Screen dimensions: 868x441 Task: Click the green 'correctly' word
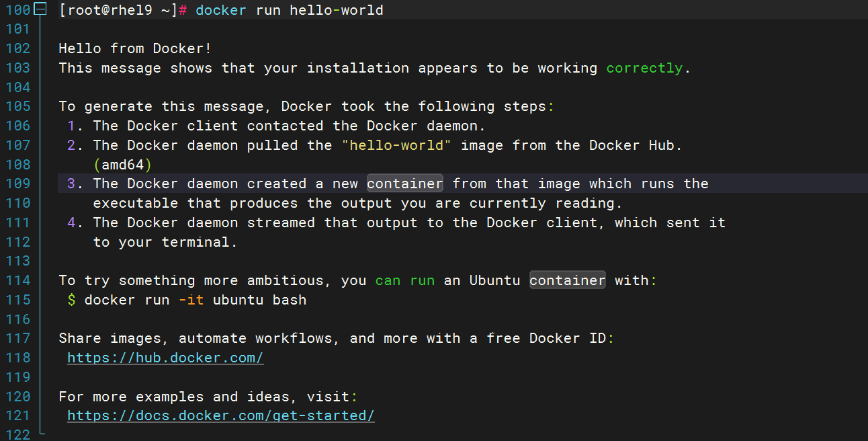coord(644,68)
